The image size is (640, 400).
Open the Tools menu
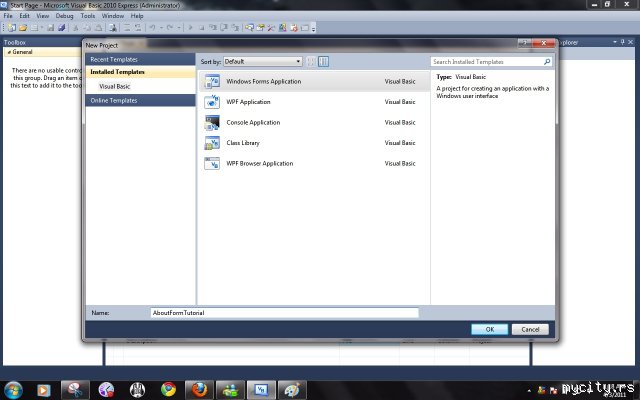coord(87,16)
